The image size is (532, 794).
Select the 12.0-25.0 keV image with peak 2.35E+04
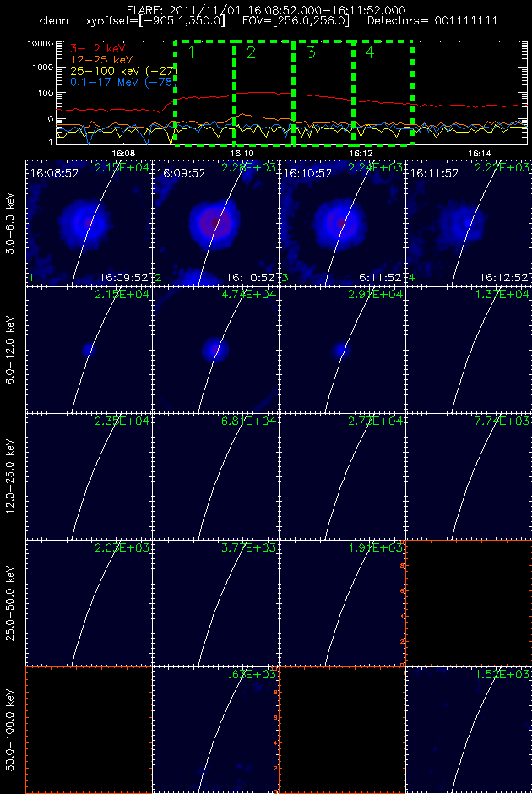[x=89, y=476]
